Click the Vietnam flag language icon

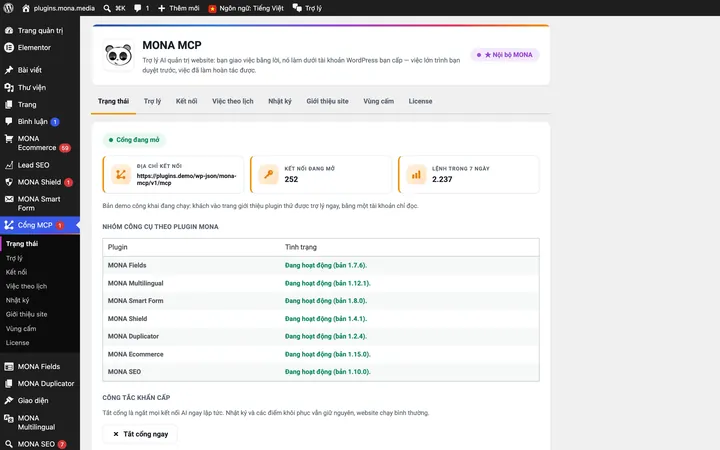212,8
